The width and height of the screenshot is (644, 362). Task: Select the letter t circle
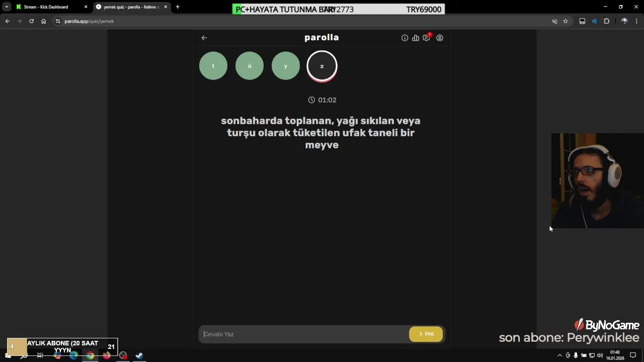point(213,66)
